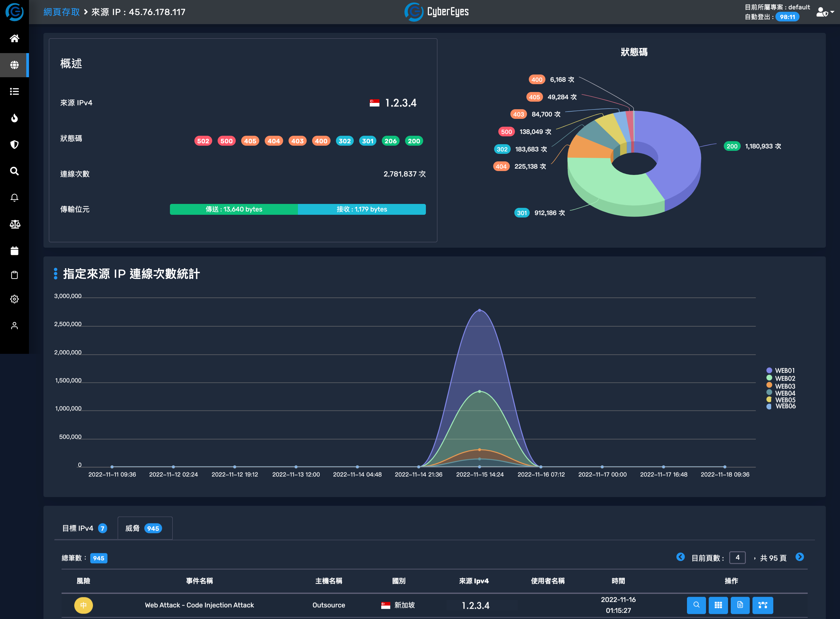Click the 502 status code badge
Viewport: 840px width, 619px height.
pyautogui.click(x=203, y=141)
